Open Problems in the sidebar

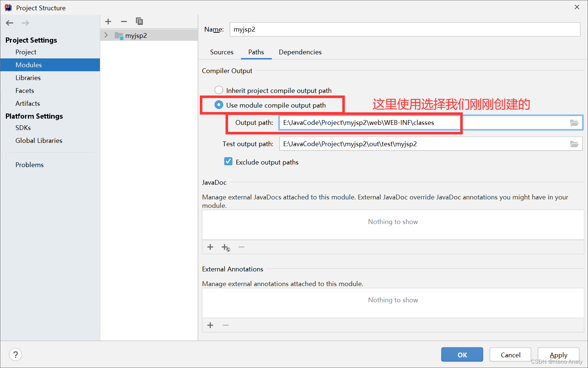50,165
